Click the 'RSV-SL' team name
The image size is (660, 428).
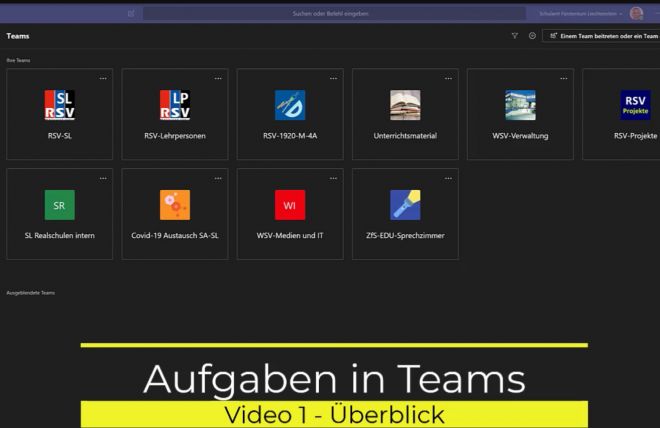(x=60, y=136)
